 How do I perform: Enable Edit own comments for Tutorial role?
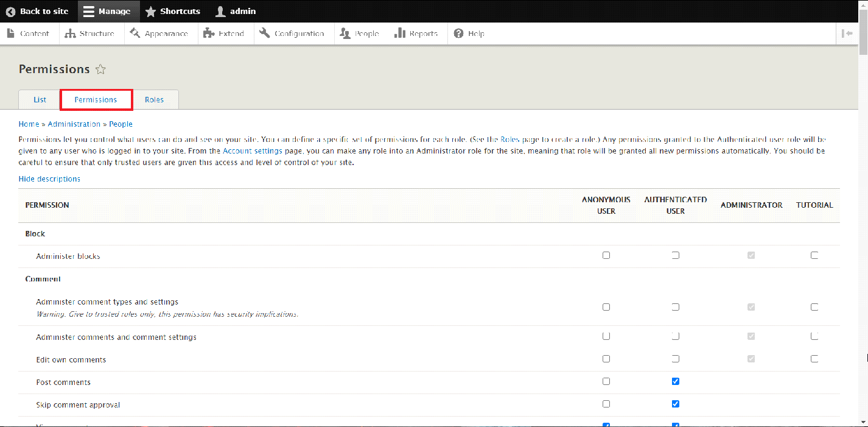(x=814, y=359)
